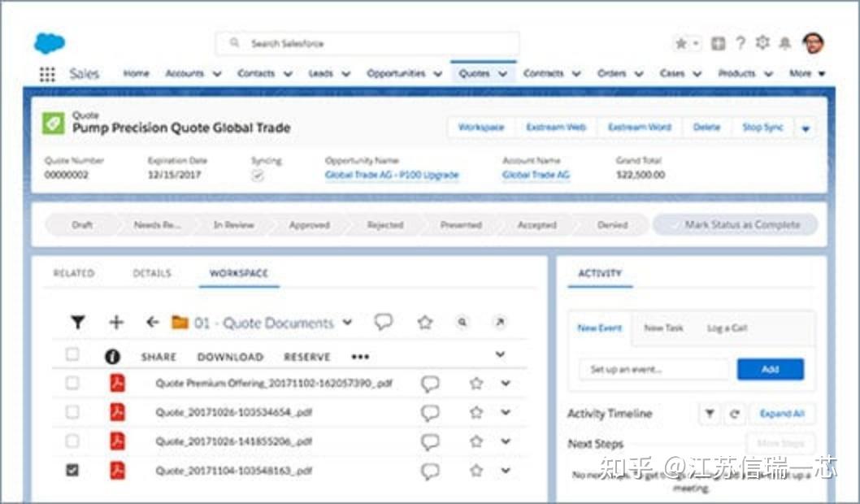The image size is (860, 504).
Task: Open comments for Quote_20171026-103534654_.pdf
Action: (430, 412)
